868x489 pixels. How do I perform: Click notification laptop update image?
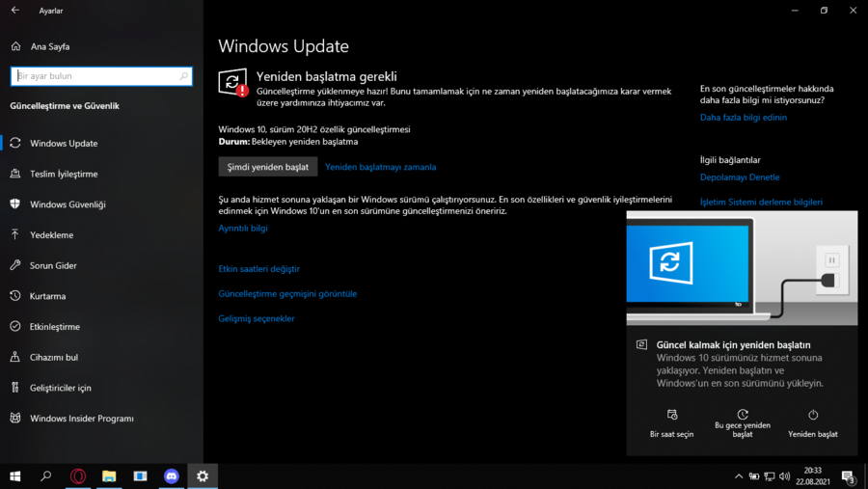pos(742,267)
